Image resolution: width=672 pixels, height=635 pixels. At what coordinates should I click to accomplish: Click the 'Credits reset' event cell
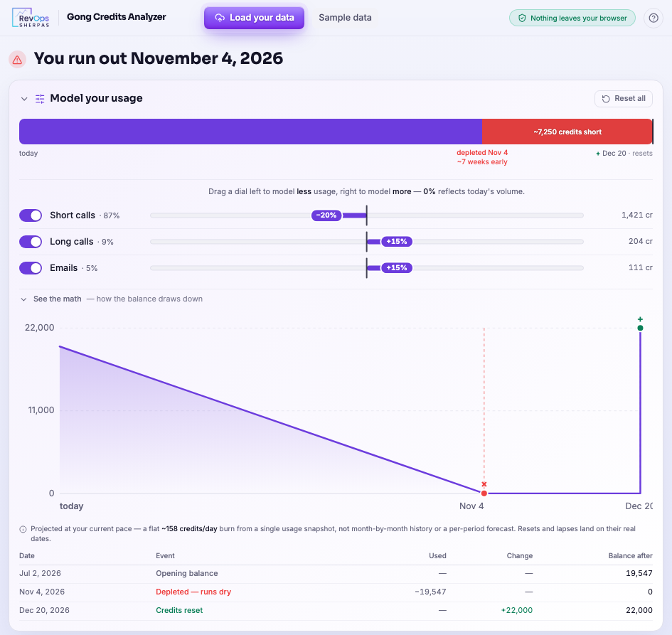[x=179, y=610]
